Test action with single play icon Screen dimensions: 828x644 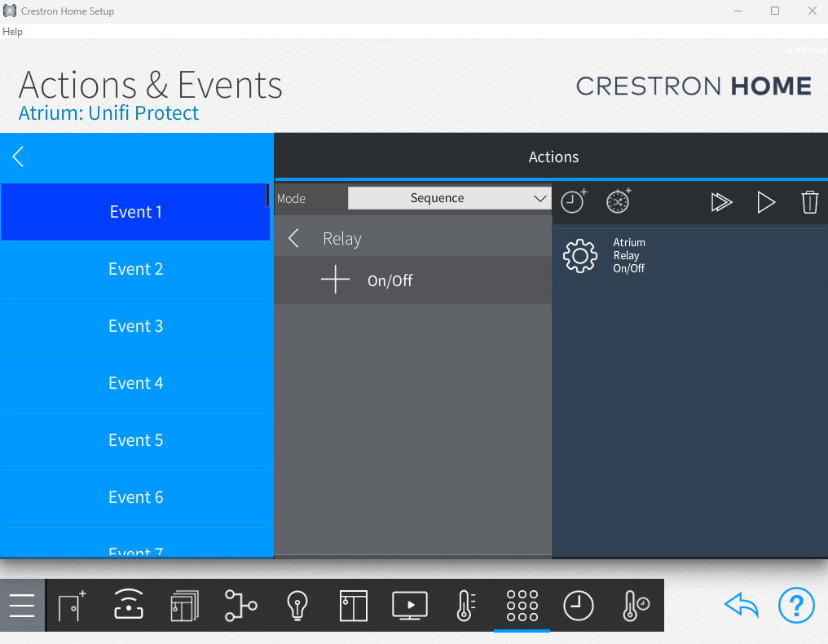tap(766, 202)
